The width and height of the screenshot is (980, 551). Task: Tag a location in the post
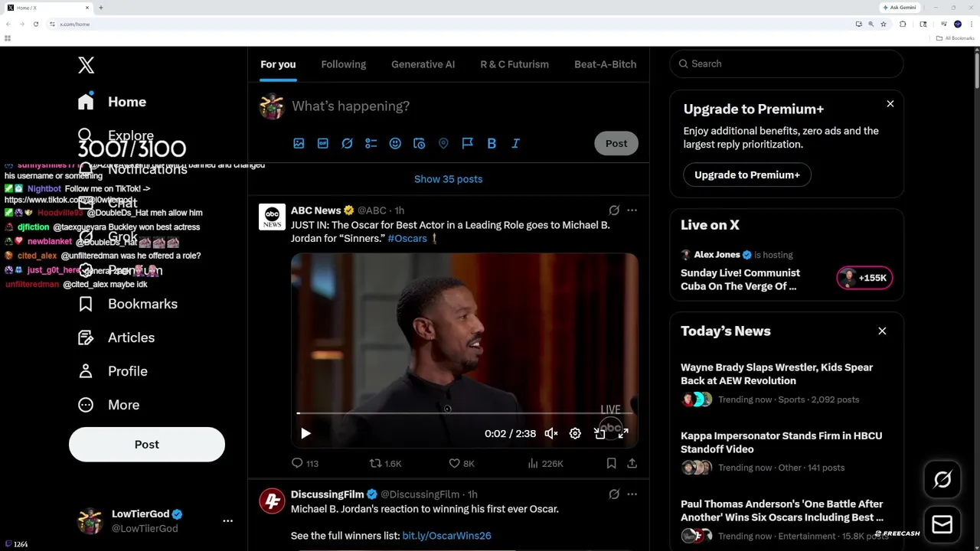pyautogui.click(x=443, y=144)
